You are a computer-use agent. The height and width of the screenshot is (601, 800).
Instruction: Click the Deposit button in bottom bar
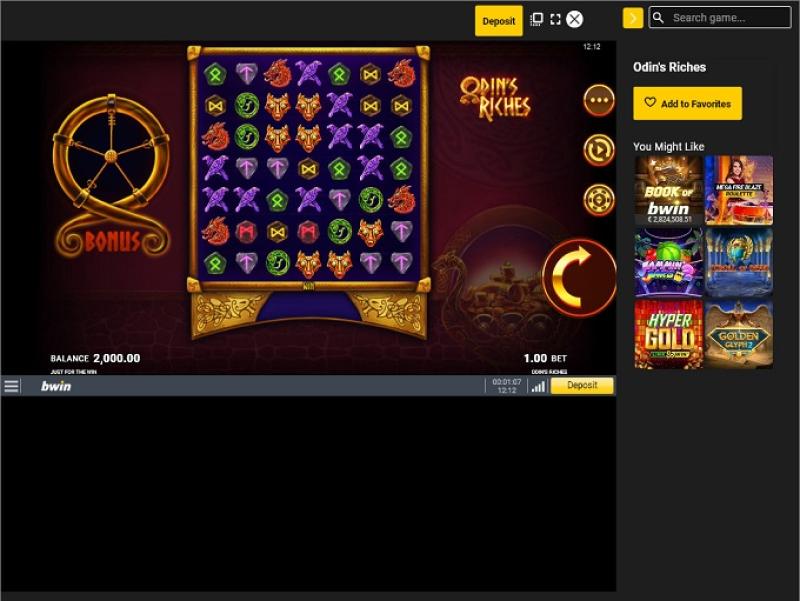(582, 385)
